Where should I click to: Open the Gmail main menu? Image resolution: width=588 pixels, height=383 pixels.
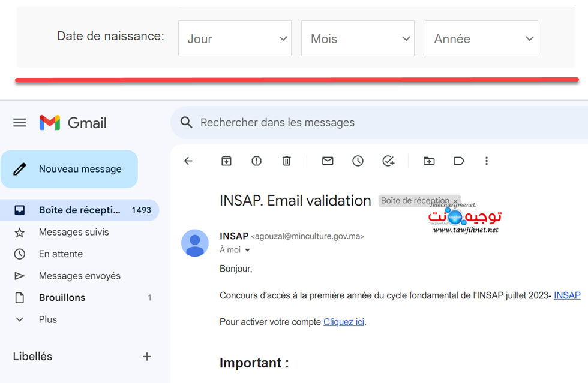[19, 122]
